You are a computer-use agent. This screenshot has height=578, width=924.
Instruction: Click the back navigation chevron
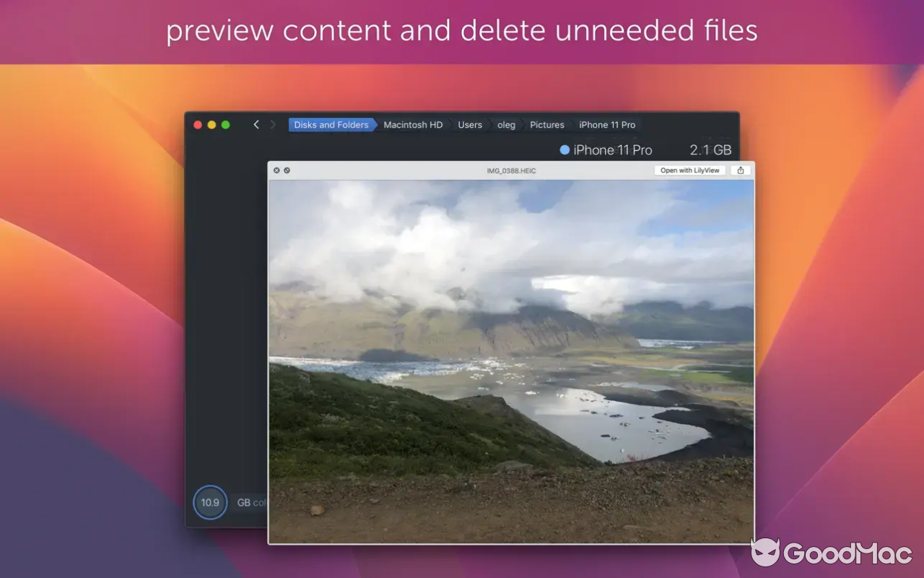tap(256, 124)
